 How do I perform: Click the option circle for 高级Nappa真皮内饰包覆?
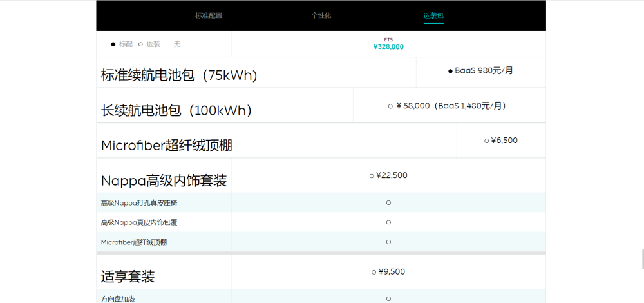(388, 222)
